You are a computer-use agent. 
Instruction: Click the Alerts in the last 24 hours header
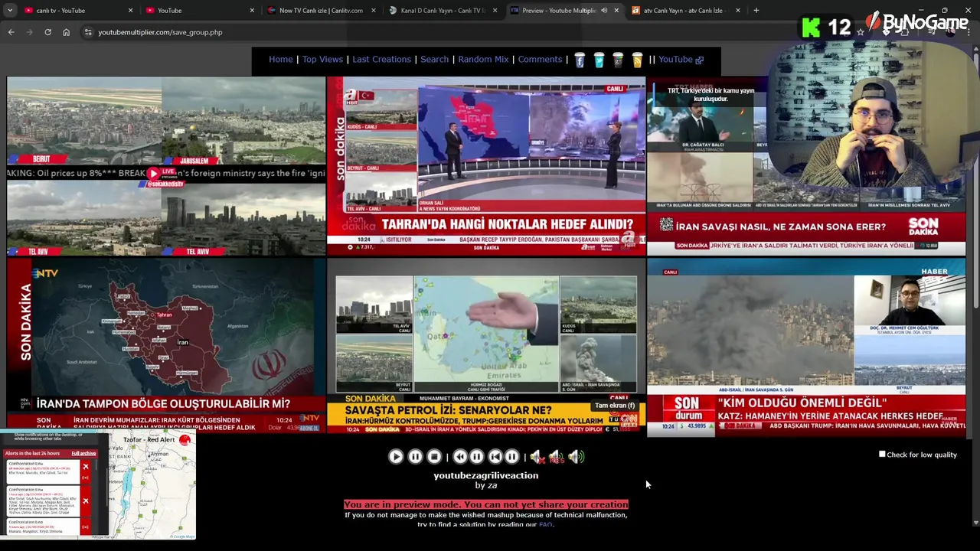click(32, 454)
